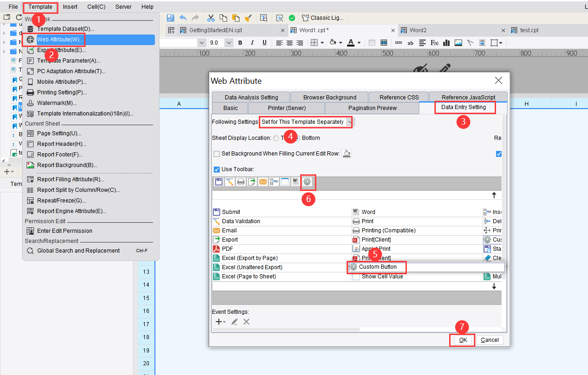Switch to the Browser Background tab
Screen dimensions: 588x375
tap(329, 97)
